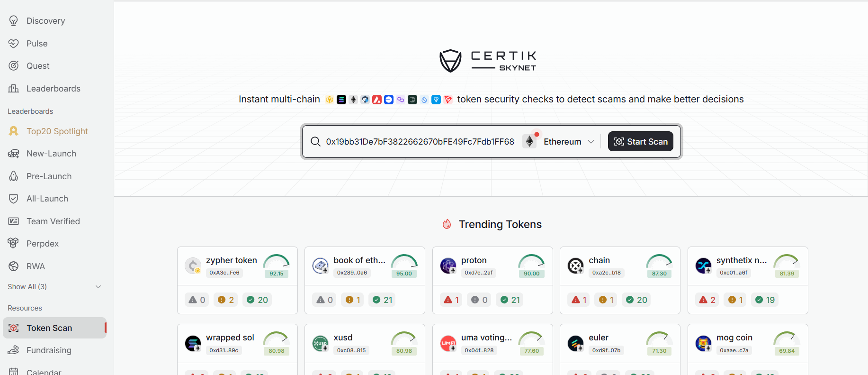The image size is (868, 375).
Task: Open the Fundraising link
Action: click(49, 350)
